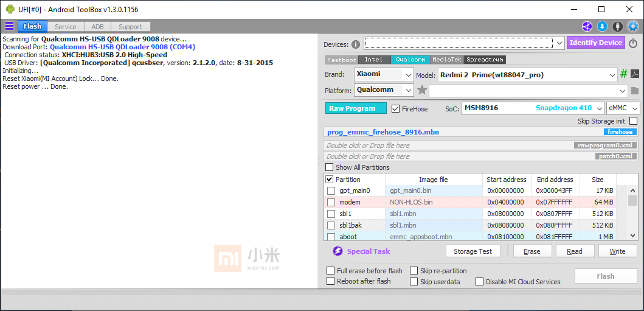This screenshot has height=311, width=644.
Task: Check the aboot partition checkbox
Action: pyautogui.click(x=331, y=237)
